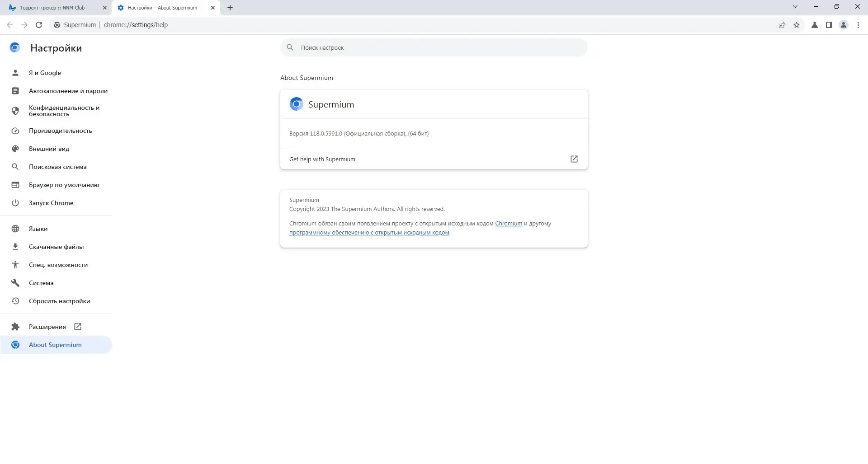Screen dimensions: 868x464
Task: Click the address bar URL chrome://settings/help
Action: pyautogui.click(x=136, y=25)
